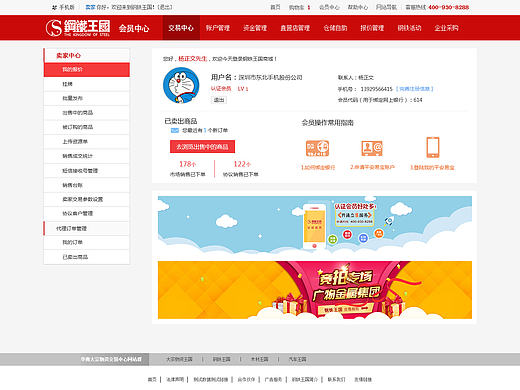The image size is (520, 390).
Task: Click guide link 3 below the phone icon
Action: 432,167
